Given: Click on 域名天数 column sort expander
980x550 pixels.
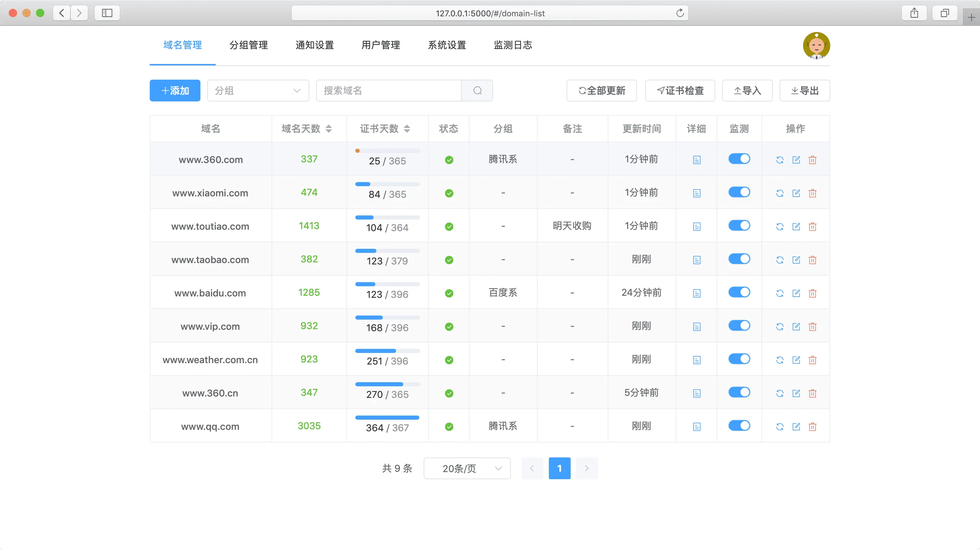Looking at the screenshot, I should (x=326, y=129).
